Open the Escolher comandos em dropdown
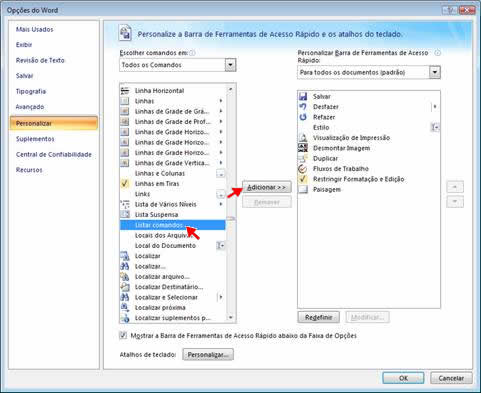 (230, 65)
